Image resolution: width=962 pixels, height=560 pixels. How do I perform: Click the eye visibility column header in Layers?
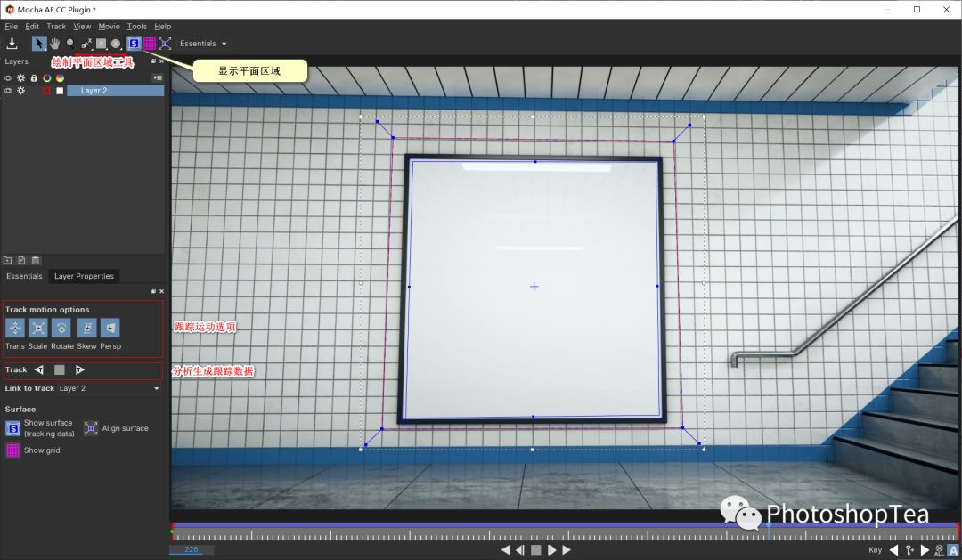(x=8, y=77)
